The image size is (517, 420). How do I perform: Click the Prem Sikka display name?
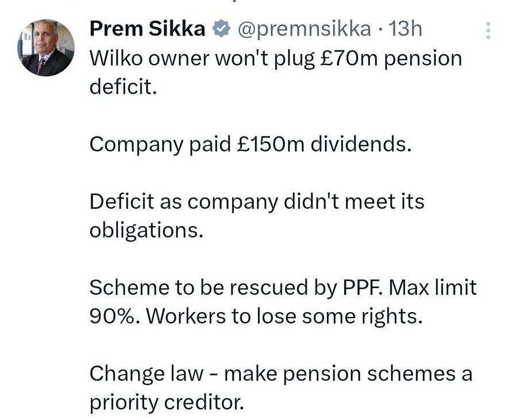click(x=147, y=29)
